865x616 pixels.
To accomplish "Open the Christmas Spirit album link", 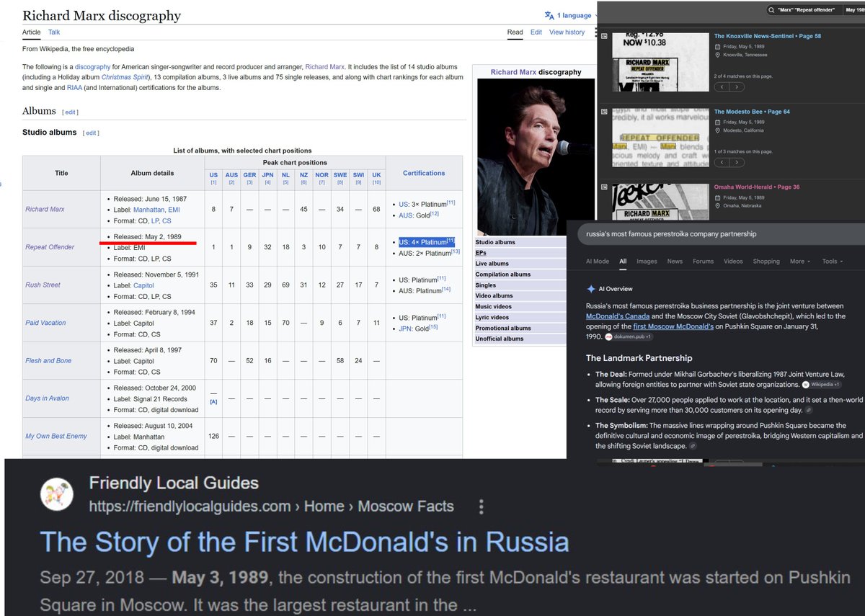I will tap(125, 77).
